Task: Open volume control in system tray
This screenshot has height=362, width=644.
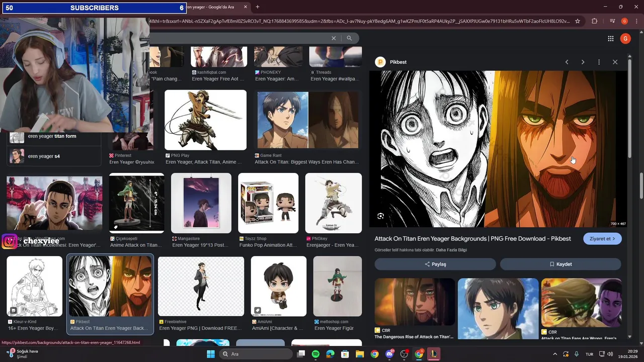Action: pos(610,354)
